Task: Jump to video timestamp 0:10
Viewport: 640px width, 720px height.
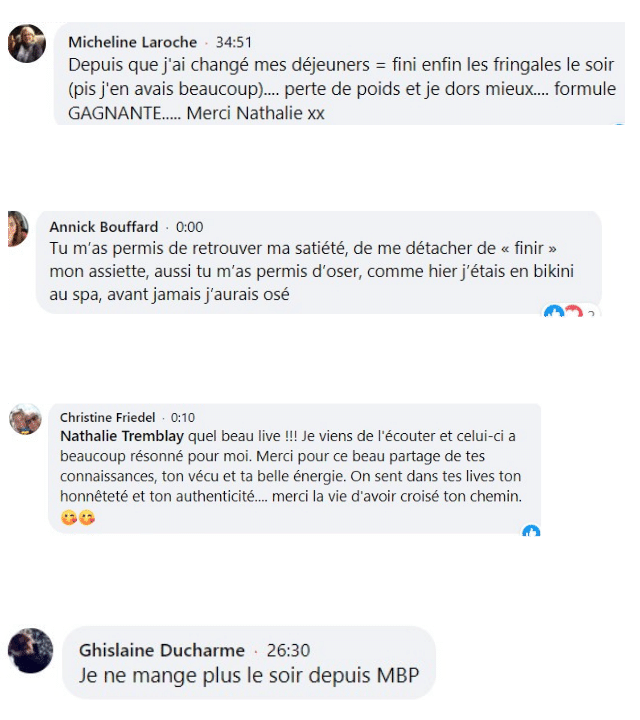Action: coord(183,417)
